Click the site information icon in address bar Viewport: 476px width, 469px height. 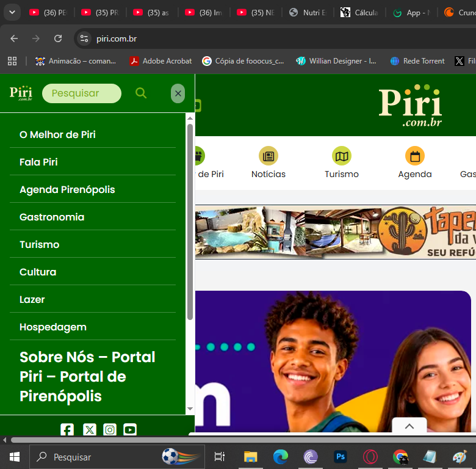click(84, 38)
